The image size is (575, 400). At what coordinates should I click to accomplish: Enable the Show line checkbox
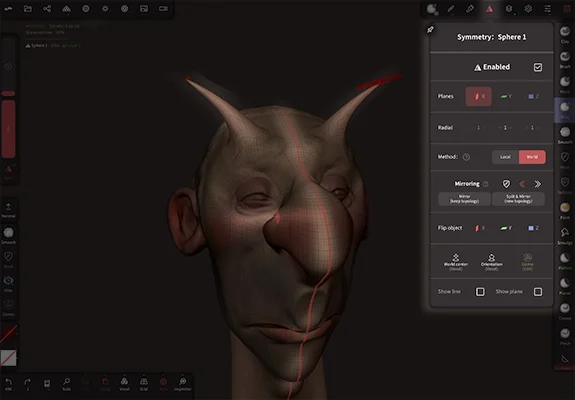tap(480, 292)
